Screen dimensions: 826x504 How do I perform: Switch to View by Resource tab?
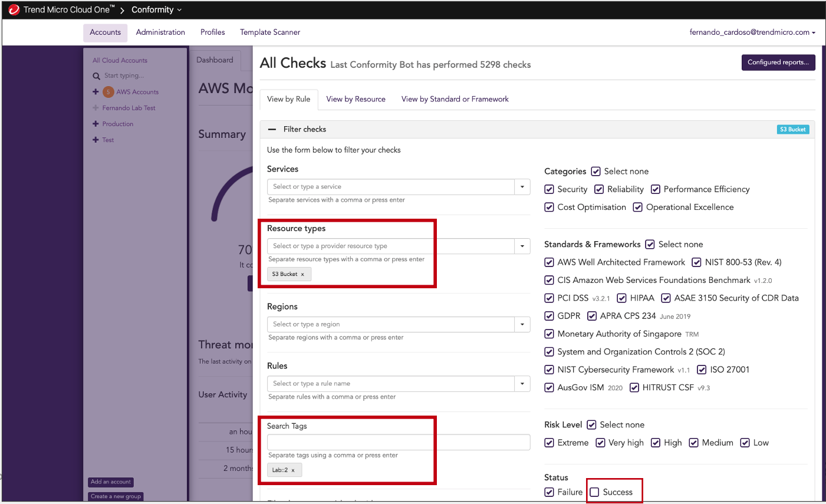pos(356,99)
